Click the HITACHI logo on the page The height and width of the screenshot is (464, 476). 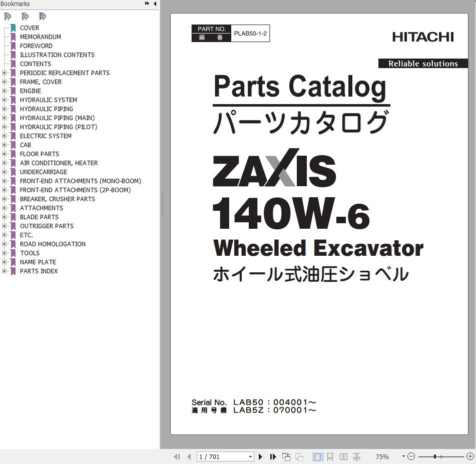[423, 37]
